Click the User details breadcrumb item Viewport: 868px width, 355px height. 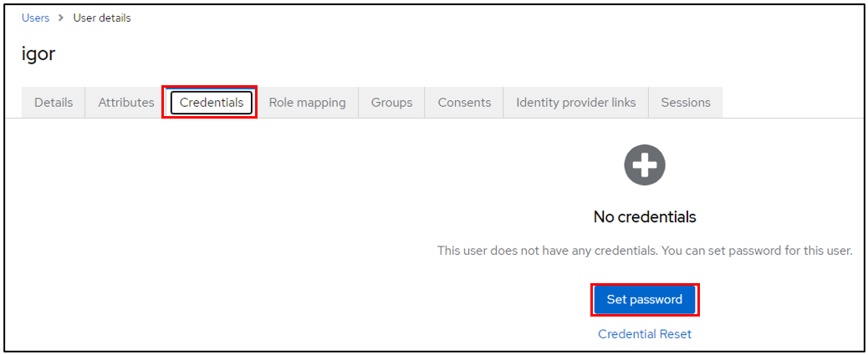[102, 18]
